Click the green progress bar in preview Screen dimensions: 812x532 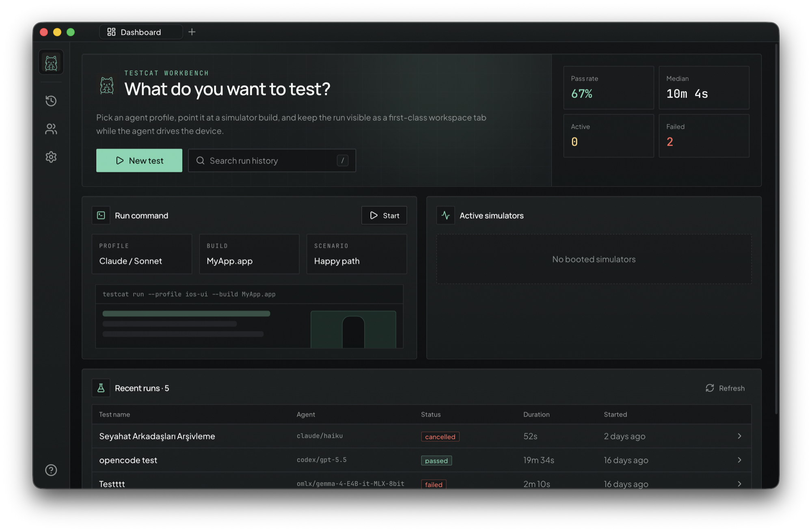pyautogui.click(x=186, y=314)
